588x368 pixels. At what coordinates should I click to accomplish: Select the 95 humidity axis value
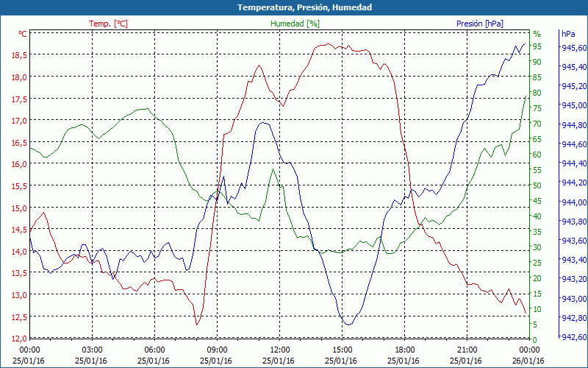[537, 46]
